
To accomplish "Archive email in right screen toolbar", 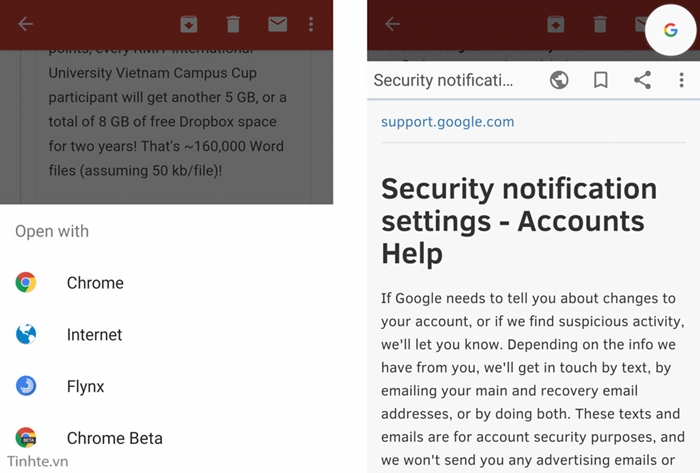I will coord(556,24).
